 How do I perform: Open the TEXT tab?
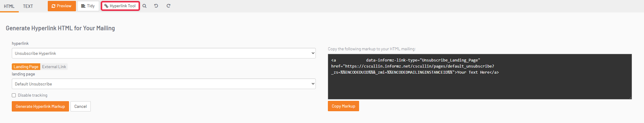pos(28,6)
